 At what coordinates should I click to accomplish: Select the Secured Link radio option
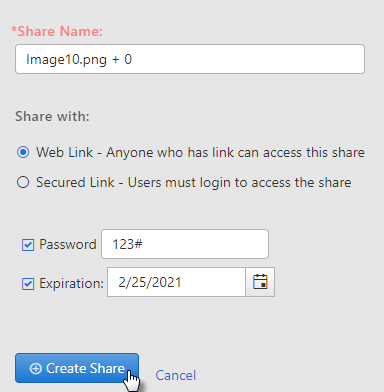click(23, 182)
